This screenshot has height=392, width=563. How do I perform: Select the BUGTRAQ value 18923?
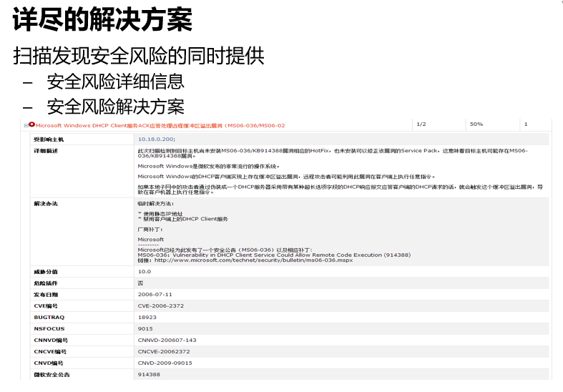147,318
